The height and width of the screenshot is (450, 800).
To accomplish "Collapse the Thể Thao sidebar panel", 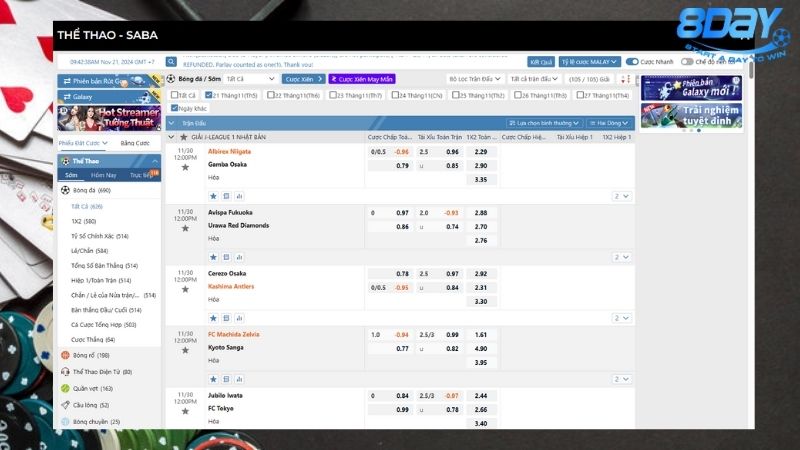I will [x=155, y=161].
